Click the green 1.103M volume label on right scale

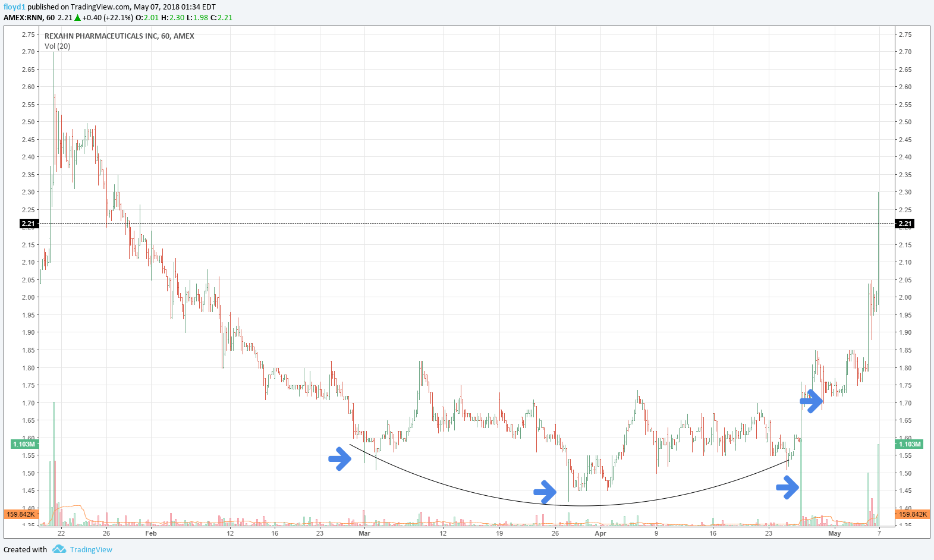[x=910, y=444]
